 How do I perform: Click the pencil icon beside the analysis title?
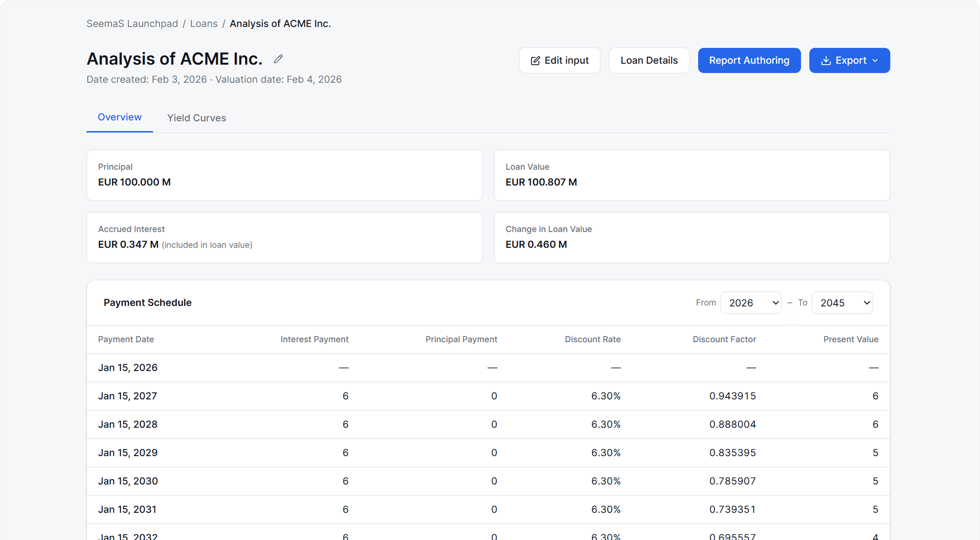[x=278, y=59]
